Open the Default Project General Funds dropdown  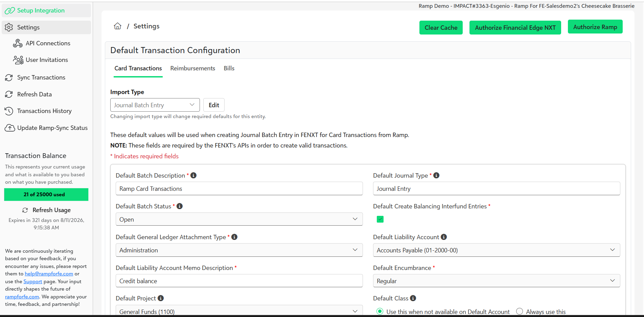[239, 310]
